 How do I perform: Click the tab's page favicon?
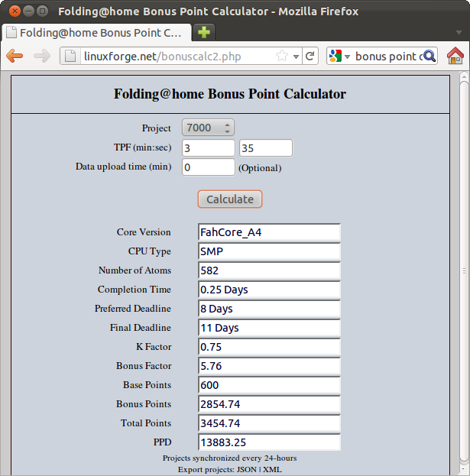tap(11, 32)
